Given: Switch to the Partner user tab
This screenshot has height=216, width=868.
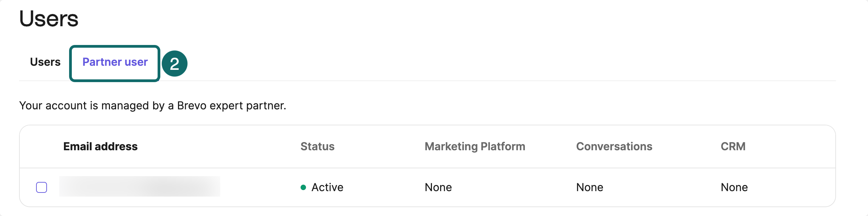Looking at the screenshot, I should coord(115,62).
